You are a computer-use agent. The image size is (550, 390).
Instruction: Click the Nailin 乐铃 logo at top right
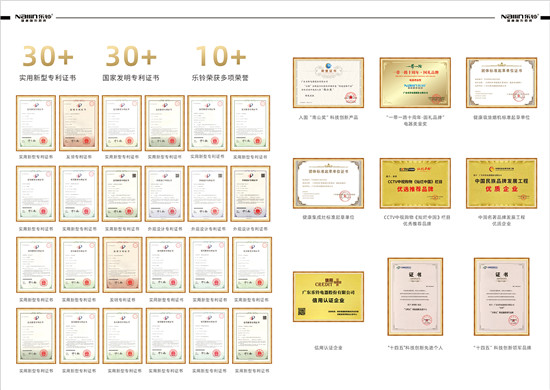519,18
